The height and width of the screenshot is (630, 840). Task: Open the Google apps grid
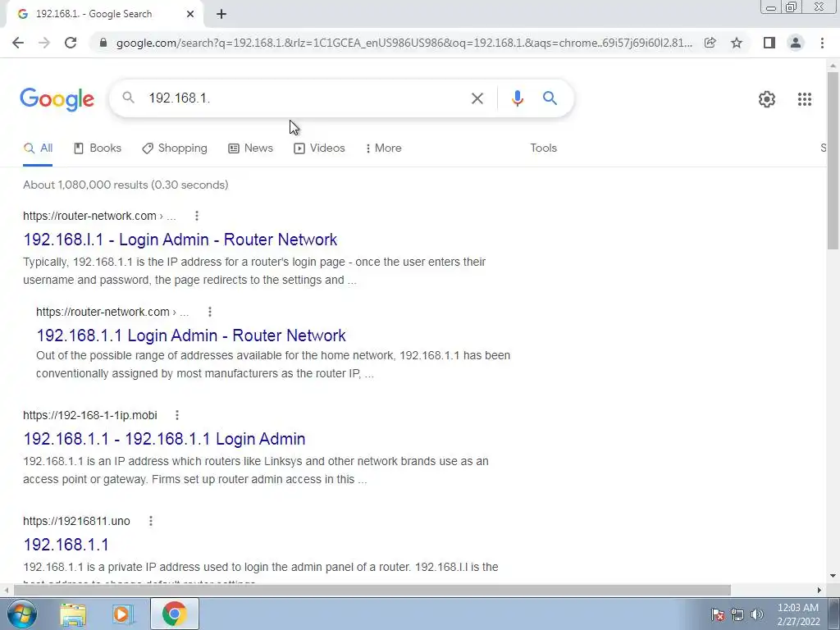coord(804,99)
